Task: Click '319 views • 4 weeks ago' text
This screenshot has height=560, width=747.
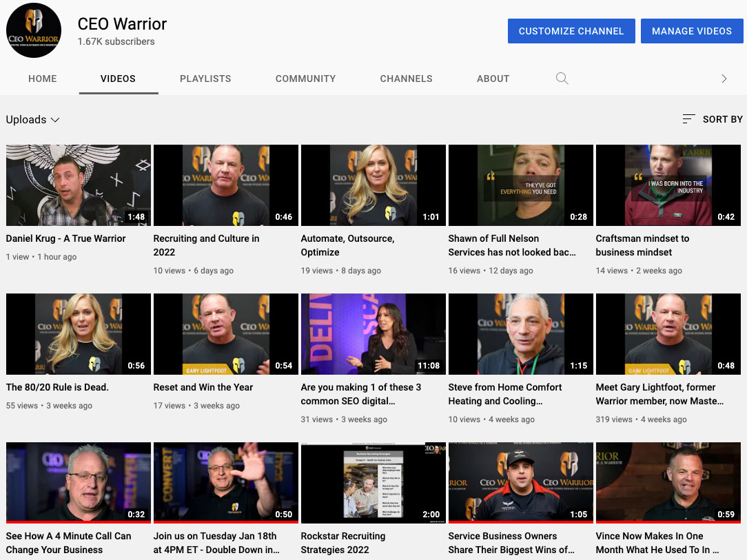Action: [641, 419]
